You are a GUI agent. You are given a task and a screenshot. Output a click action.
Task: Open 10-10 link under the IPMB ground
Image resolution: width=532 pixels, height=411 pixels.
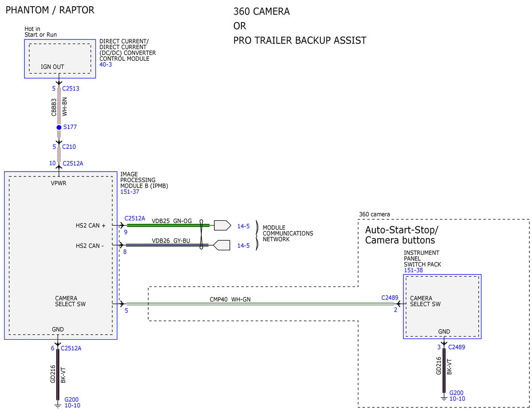click(x=72, y=405)
